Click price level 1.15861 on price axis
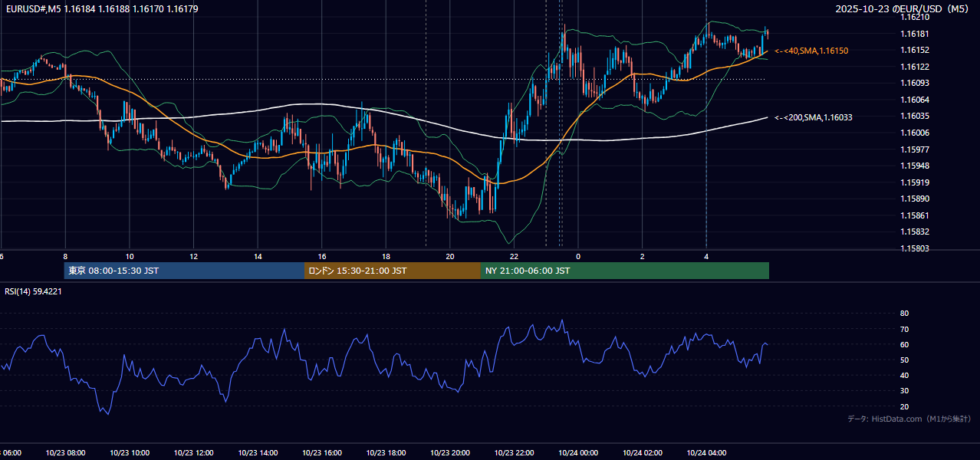 click(x=914, y=215)
